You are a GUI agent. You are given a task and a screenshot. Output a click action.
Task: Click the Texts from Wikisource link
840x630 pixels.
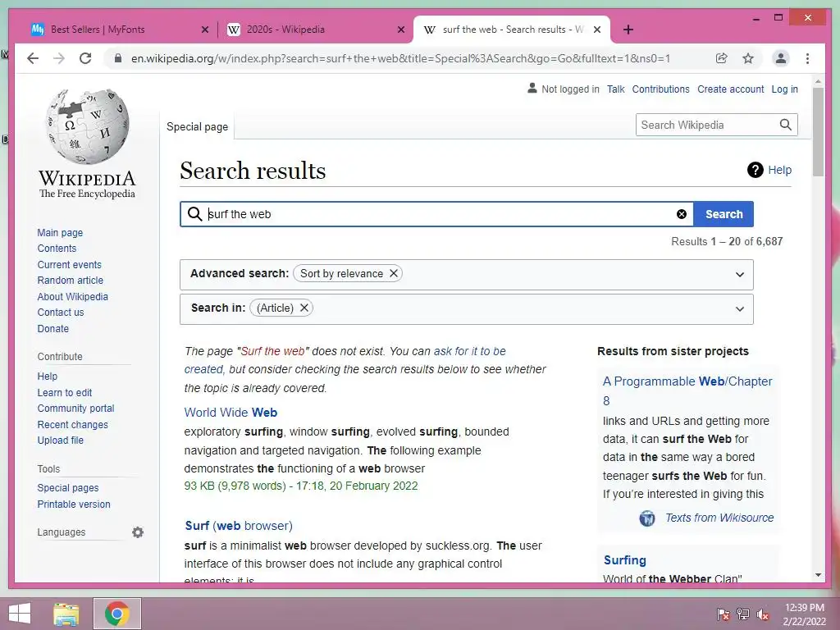719,518
